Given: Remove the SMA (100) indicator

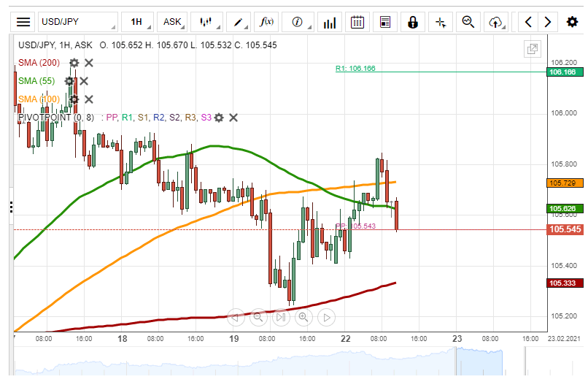Looking at the screenshot, I should [89, 99].
